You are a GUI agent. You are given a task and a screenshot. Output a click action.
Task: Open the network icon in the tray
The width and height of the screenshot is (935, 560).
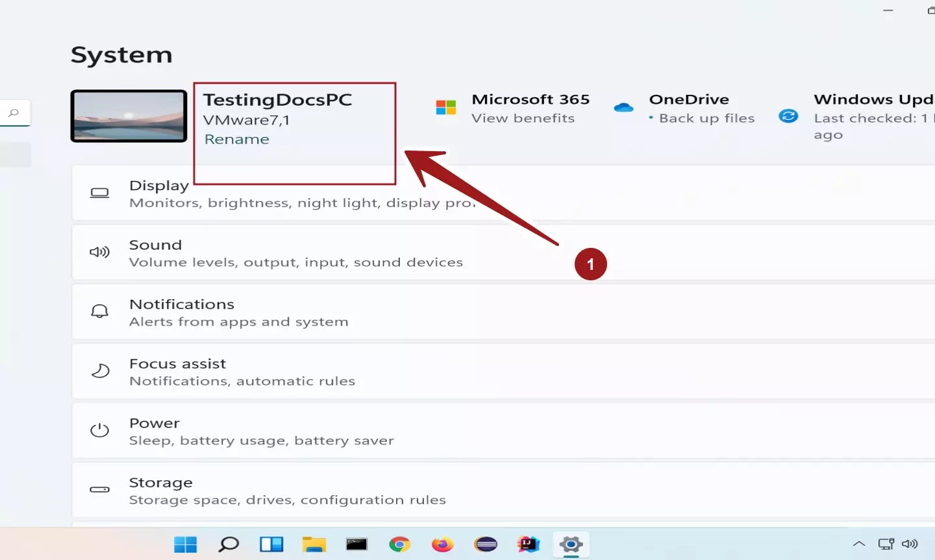886,544
